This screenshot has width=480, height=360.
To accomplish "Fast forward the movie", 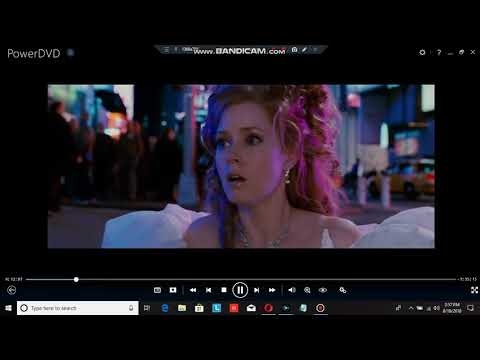I will click(x=272, y=290).
